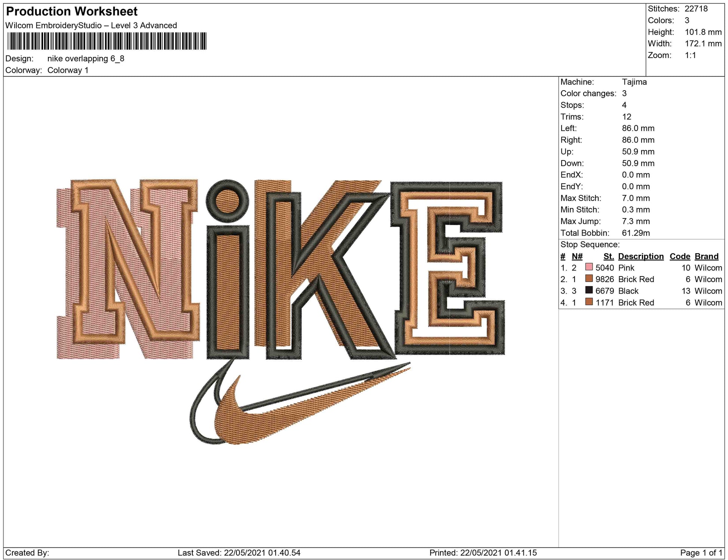The width and height of the screenshot is (728, 560).
Task: Click the design name nike overlapping 6_8
Action: tap(86, 59)
